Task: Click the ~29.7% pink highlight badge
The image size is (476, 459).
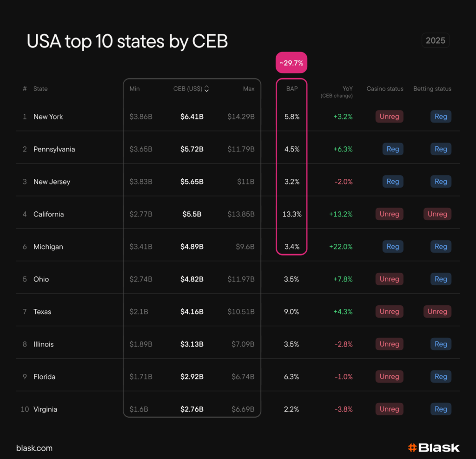Action: click(x=291, y=63)
